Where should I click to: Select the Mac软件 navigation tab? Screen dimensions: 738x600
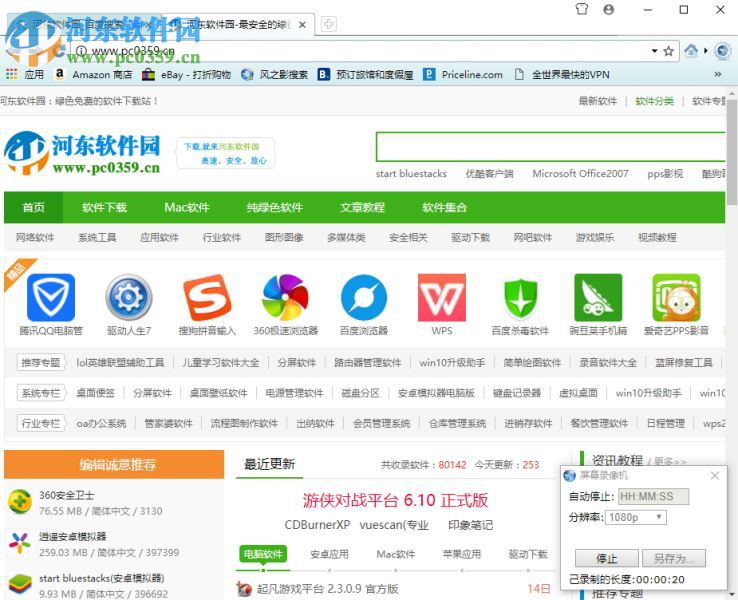tap(187, 208)
